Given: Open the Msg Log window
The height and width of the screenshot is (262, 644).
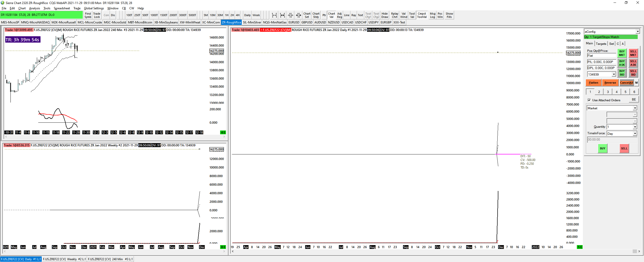Looking at the screenshot, I should 433,15.
